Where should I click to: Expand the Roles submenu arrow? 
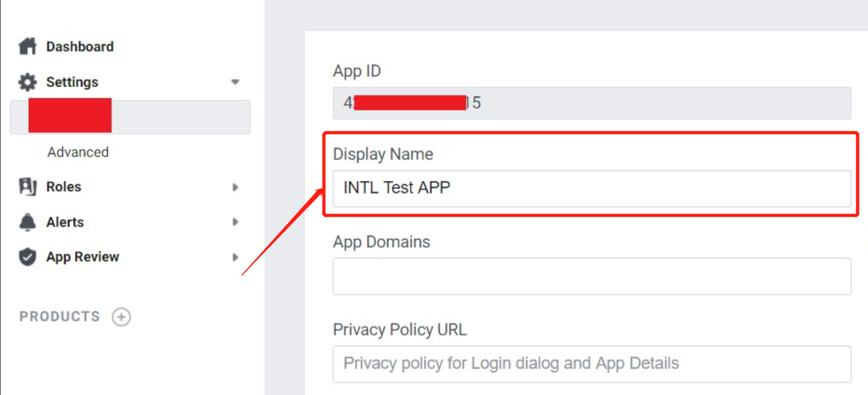pyautogui.click(x=235, y=187)
